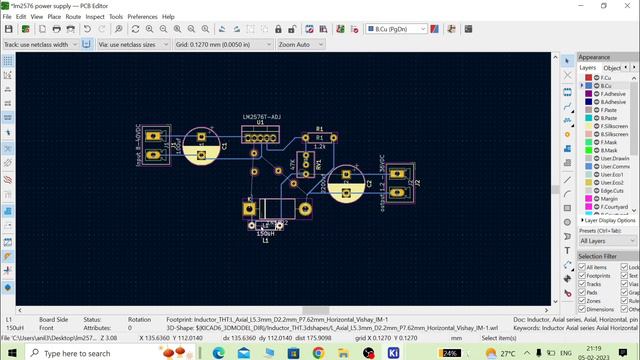Uncheck the Pads selection filter
This screenshot has width=640, height=360.
582,292
